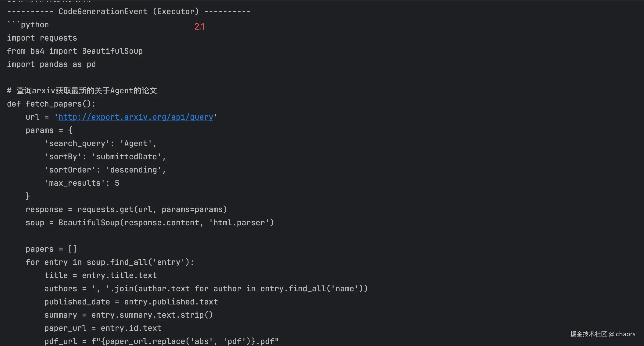Screen dimensions: 644x346
Task: Click the 'import pandas as pd' line
Action: coord(51,65)
